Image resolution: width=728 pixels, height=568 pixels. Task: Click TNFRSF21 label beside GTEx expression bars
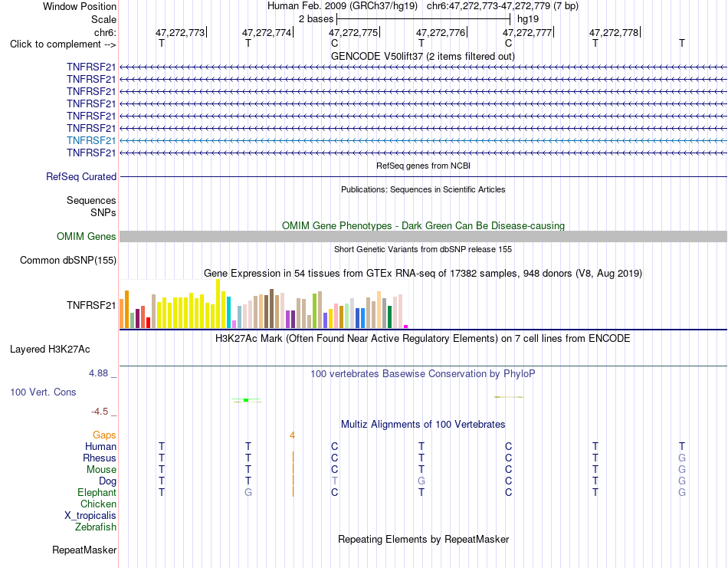[x=91, y=305]
